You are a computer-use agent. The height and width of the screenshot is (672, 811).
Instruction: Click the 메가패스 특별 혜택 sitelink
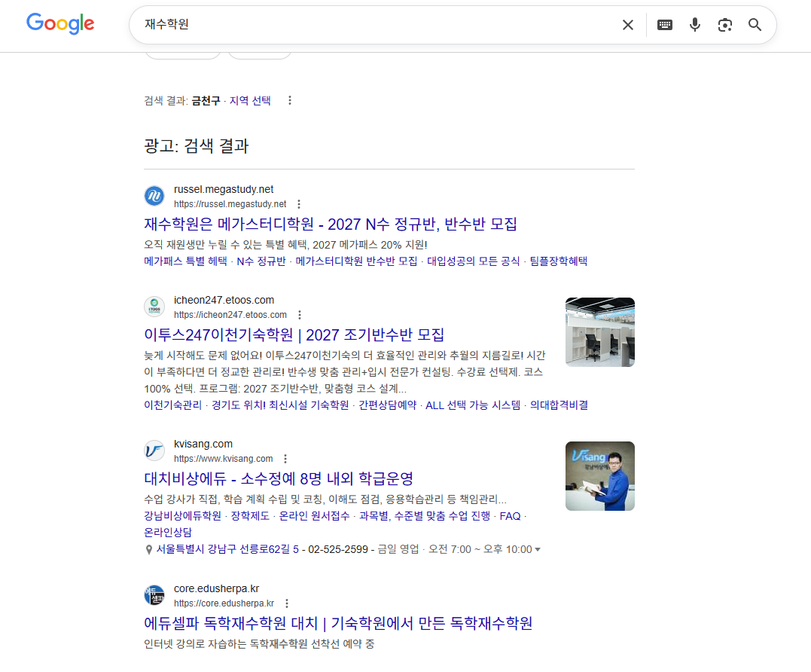[x=185, y=261]
